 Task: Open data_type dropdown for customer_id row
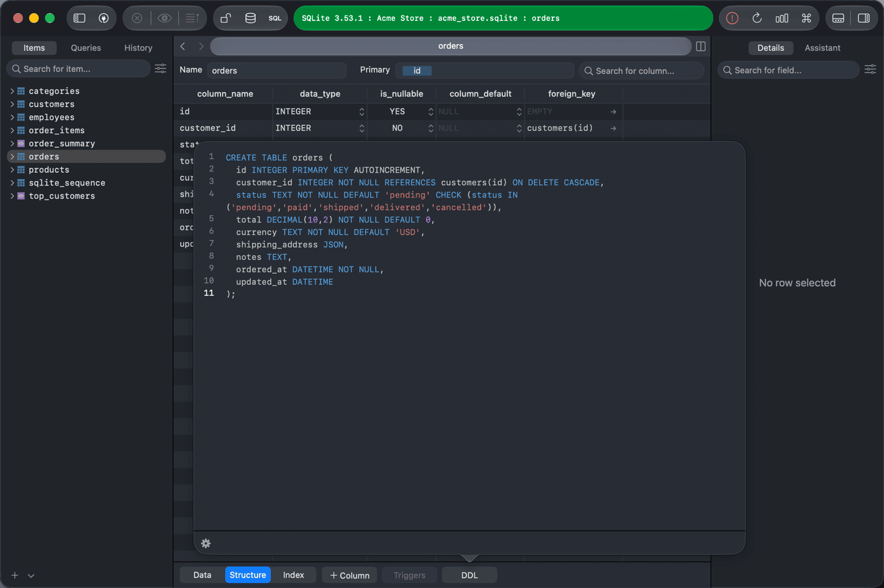tap(362, 128)
